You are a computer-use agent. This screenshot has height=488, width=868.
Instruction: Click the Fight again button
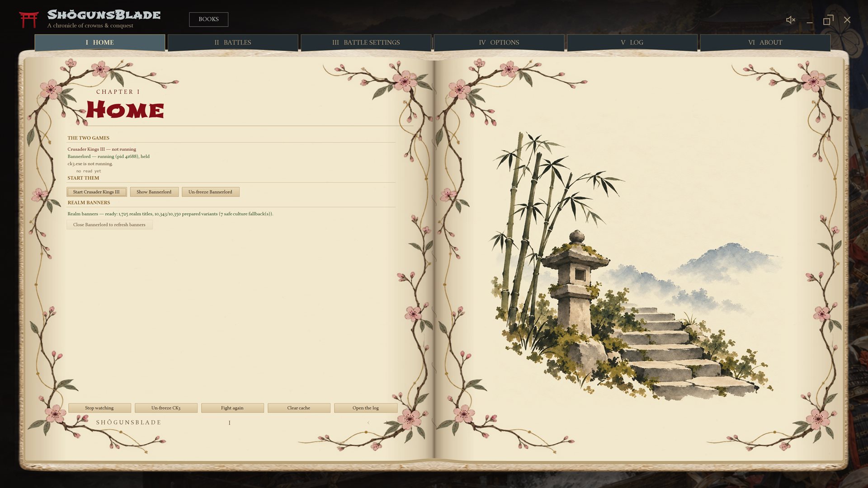pos(232,408)
